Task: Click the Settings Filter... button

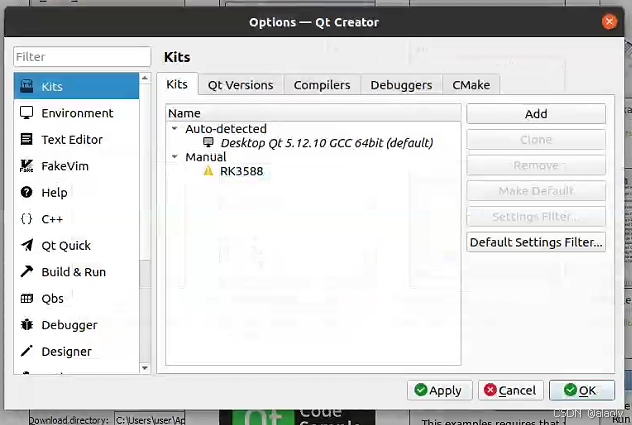Action: point(536,217)
